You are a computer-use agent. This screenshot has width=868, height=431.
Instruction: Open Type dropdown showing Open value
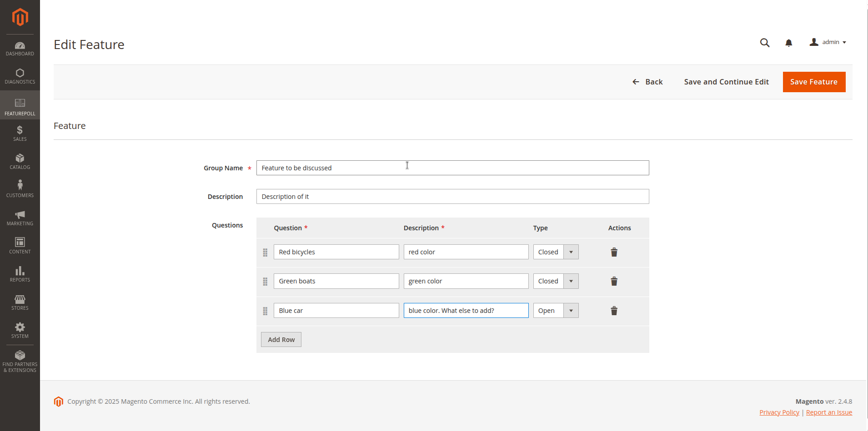click(x=556, y=311)
